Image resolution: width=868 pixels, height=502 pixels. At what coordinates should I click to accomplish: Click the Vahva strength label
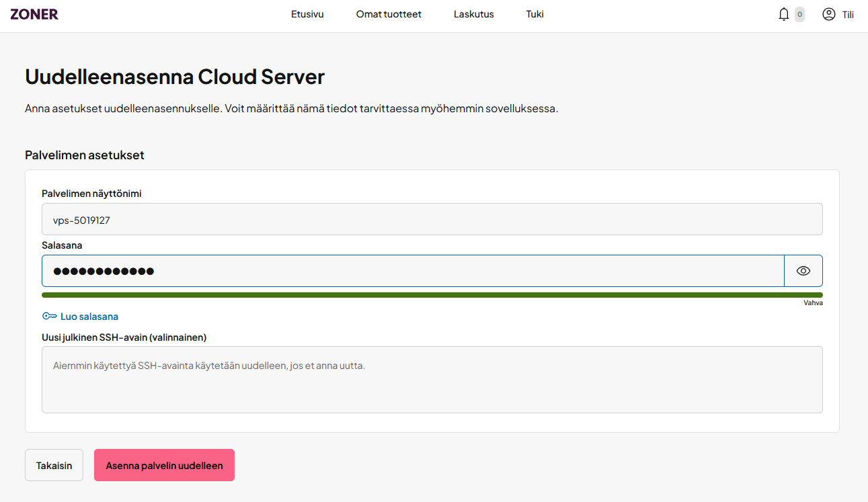pos(813,303)
